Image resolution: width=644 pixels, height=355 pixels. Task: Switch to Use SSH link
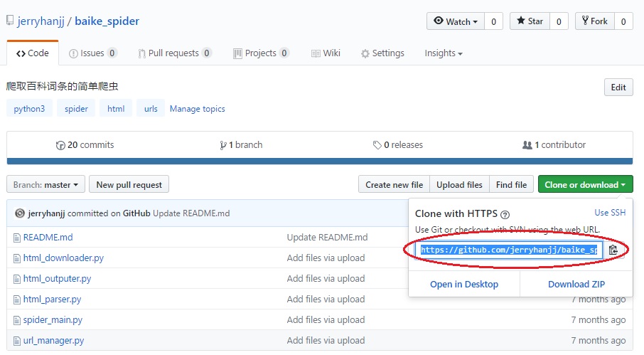click(610, 213)
